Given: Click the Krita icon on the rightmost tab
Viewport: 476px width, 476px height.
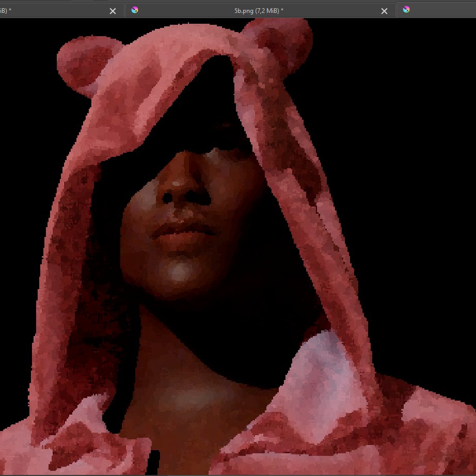Looking at the screenshot, I should 406,10.
